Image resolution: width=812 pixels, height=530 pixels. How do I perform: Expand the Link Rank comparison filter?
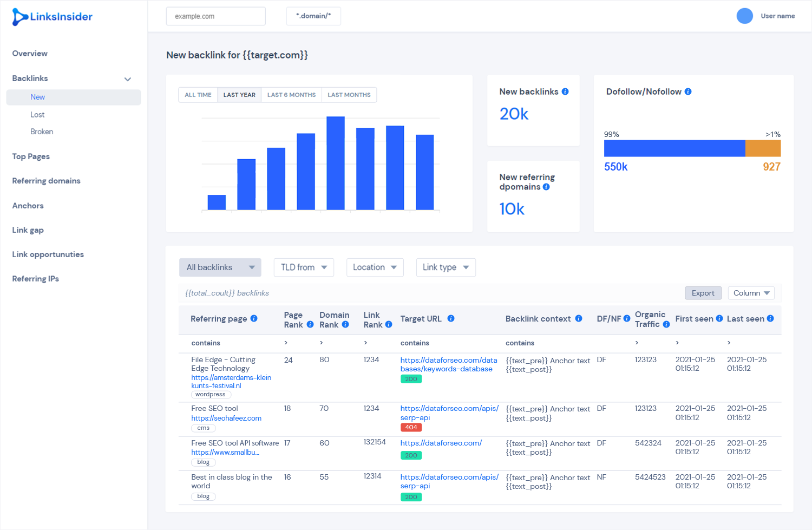tap(366, 343)
